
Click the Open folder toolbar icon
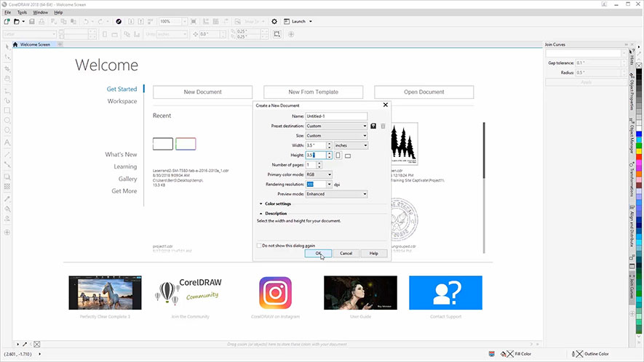click(x=16, y=22)
